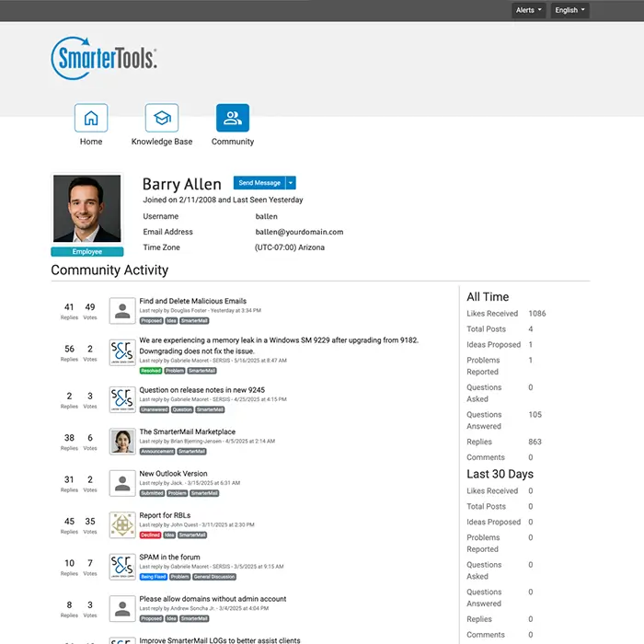
Task: Open the Knowledge Base label link
Action: (162, 142)
